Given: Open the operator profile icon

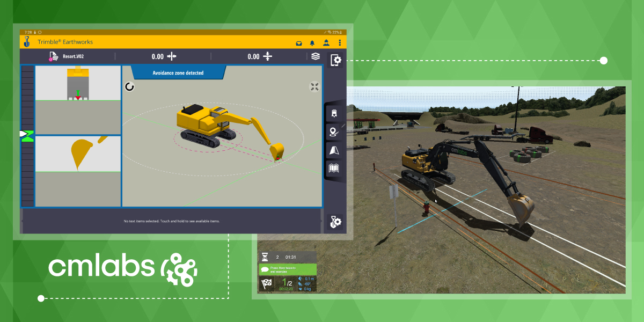Looking at the screenshot, I should click(x=326, y=42).
